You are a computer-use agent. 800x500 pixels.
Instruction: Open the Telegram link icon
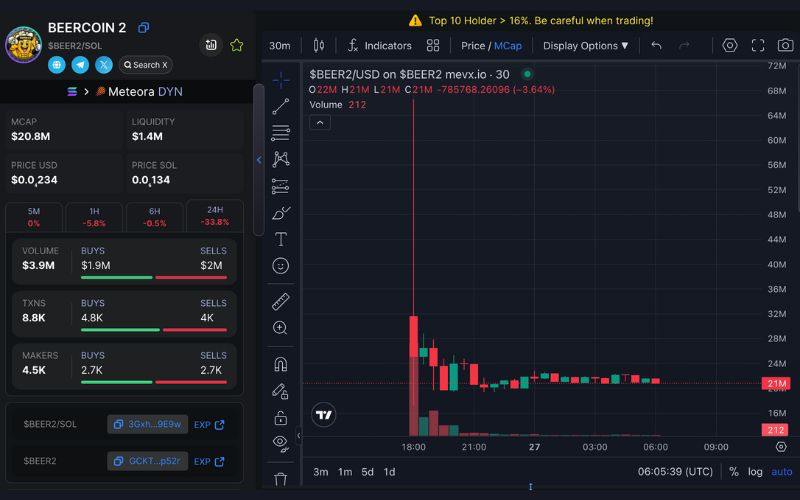80,65
